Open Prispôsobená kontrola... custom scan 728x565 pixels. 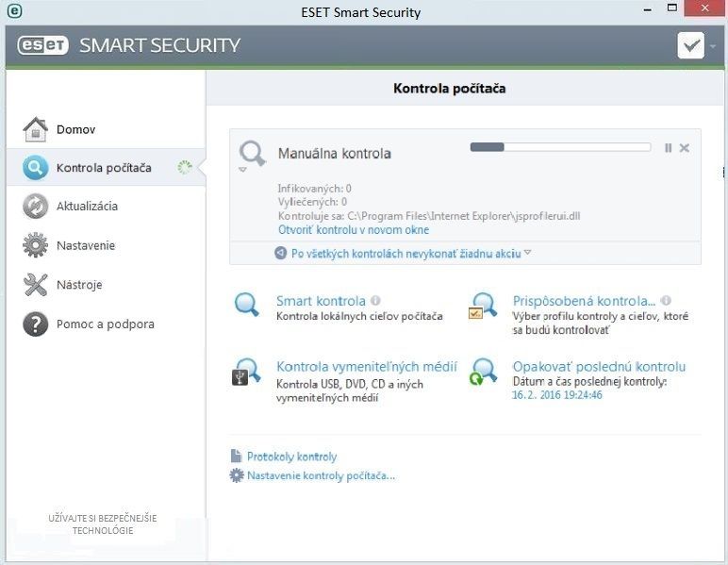point(584,301)
